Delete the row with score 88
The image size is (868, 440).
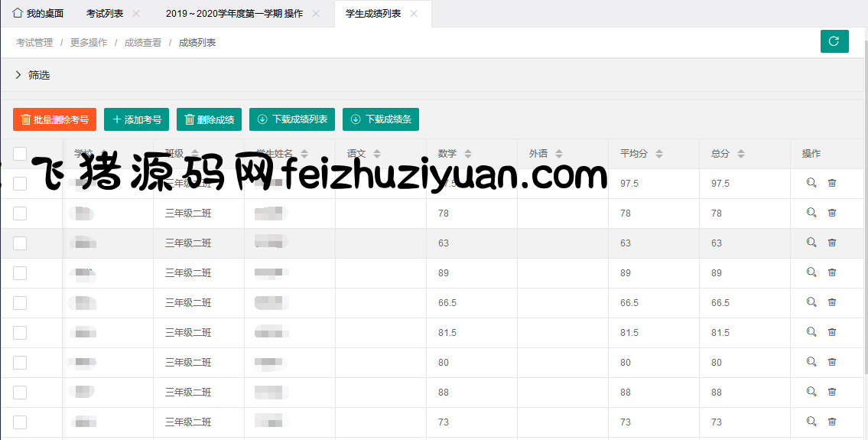[832, 392]
